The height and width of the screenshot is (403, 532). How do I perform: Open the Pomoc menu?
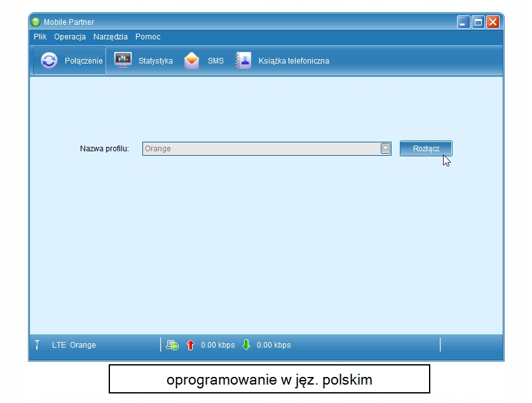(147, 37)
